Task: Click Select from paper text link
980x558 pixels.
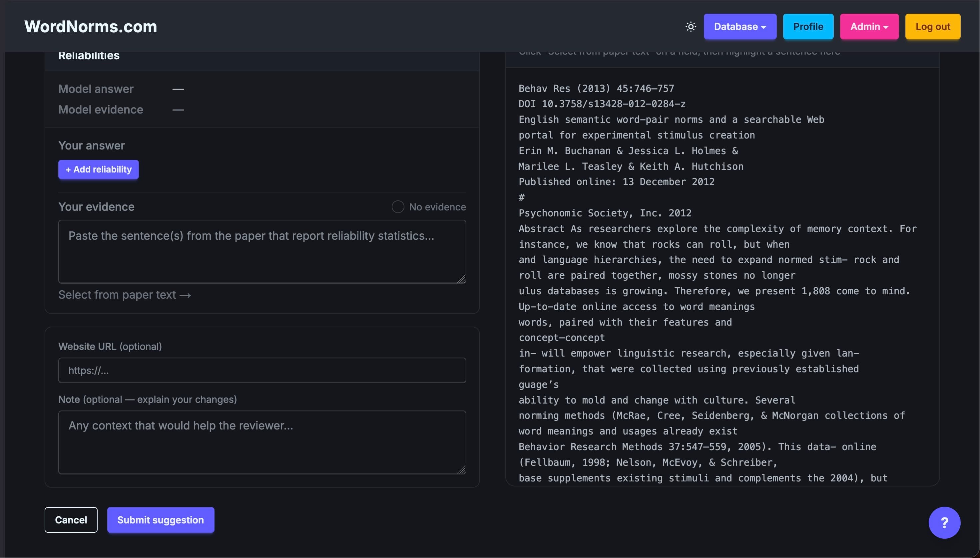Action: pos(125,295)
